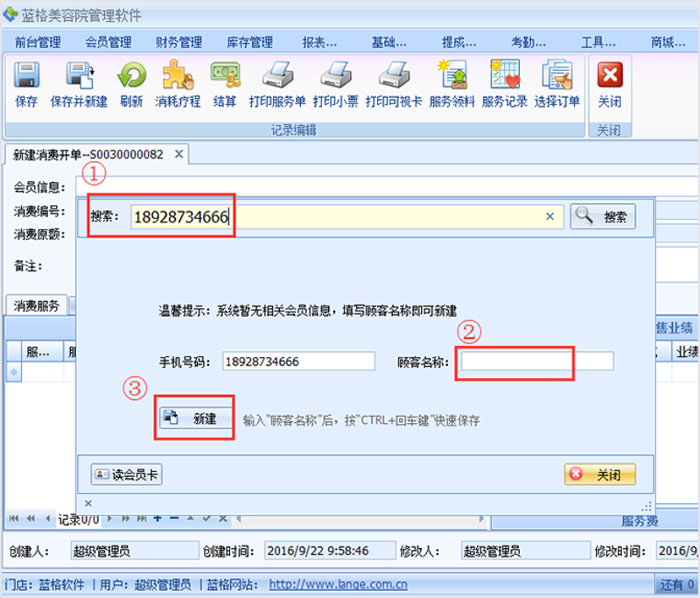
Task: Add record with plus navigator button
Action: coord(157,518)
